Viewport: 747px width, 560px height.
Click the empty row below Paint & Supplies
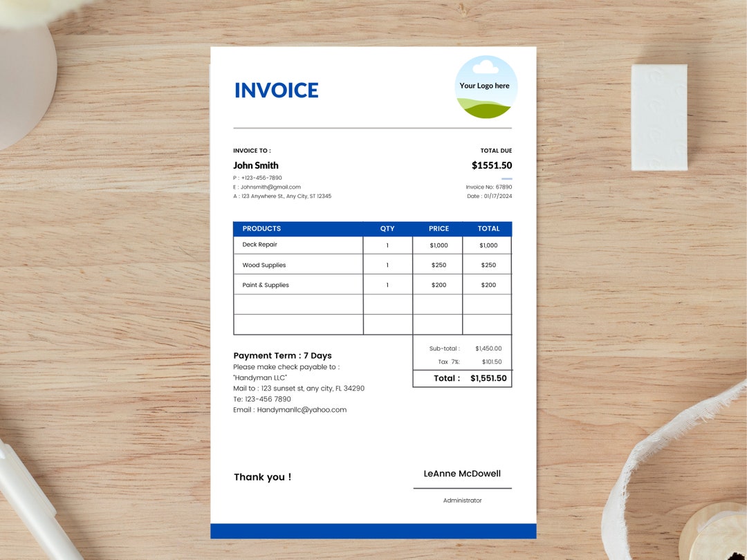[297, 304]
